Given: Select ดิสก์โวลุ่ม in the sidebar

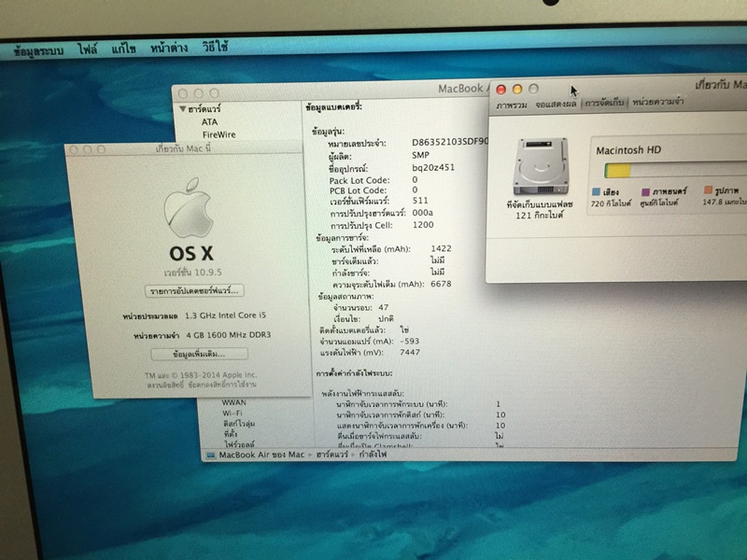Looking at the screenshot, I should [x=238, y=424].
